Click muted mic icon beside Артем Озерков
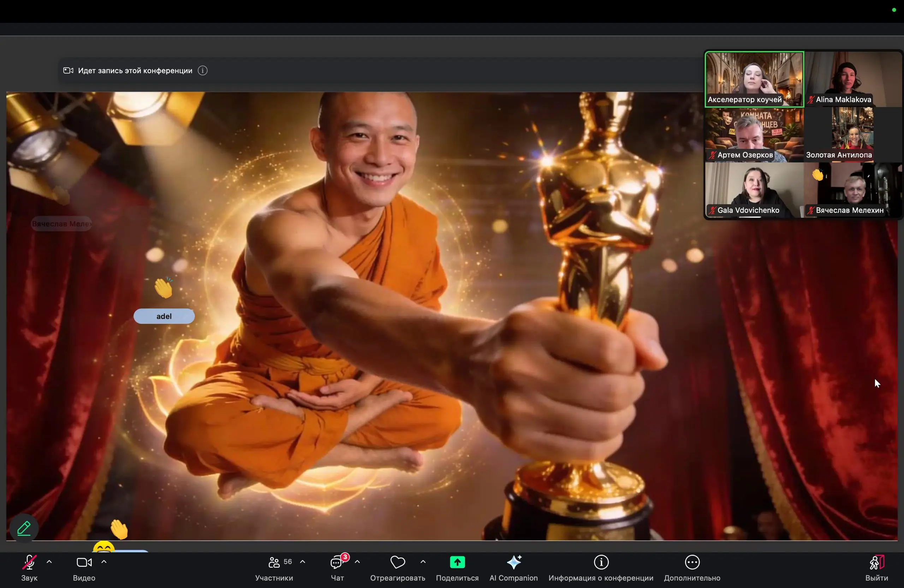 click(713, 155)
